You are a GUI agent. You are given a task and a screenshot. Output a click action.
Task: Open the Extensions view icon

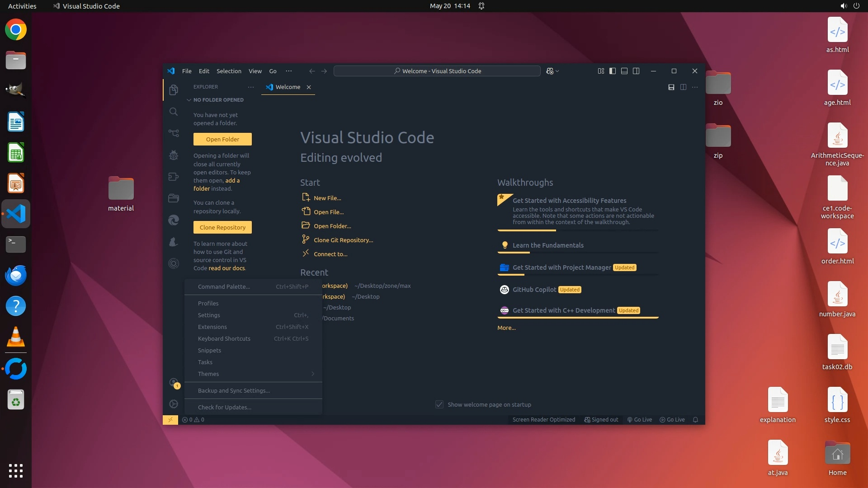[x=174, y=177]
